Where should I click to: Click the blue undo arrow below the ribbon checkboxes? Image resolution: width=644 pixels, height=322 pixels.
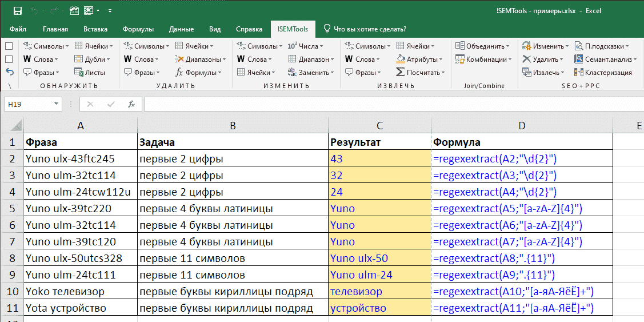(9, 72)
